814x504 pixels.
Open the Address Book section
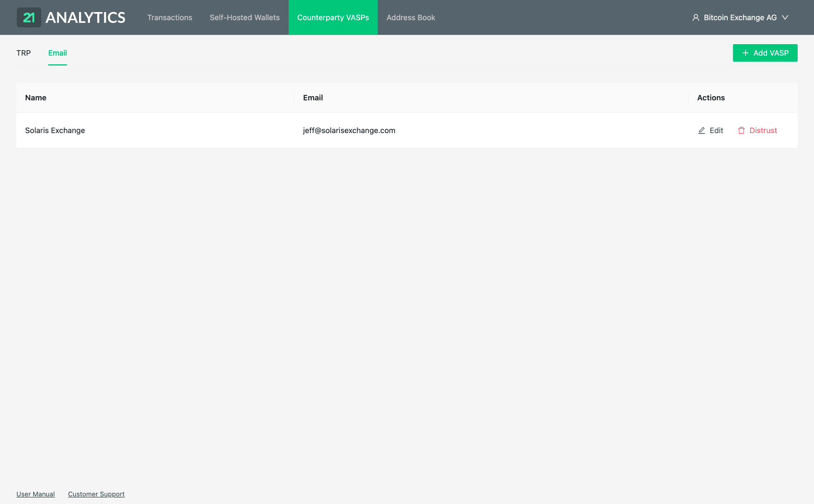click(411, 17)
